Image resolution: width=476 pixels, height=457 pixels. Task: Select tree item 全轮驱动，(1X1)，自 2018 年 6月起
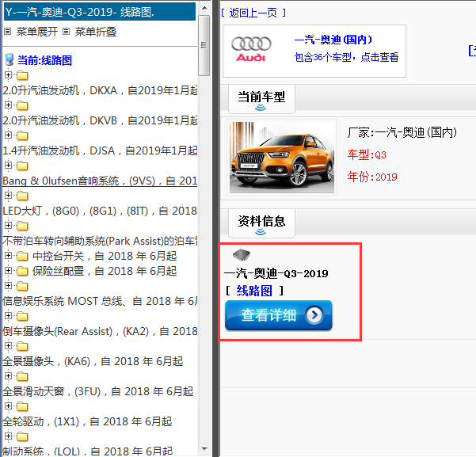tap(87, 421)
